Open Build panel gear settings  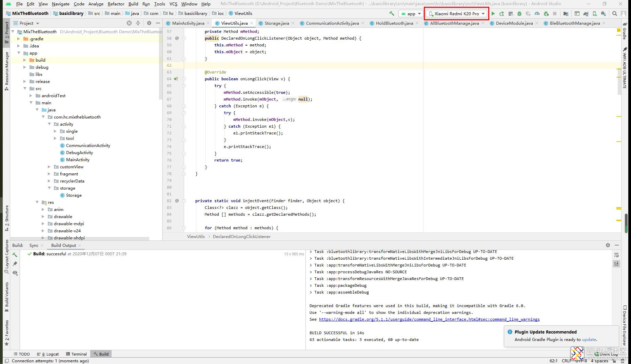click(x=608, y=245)
